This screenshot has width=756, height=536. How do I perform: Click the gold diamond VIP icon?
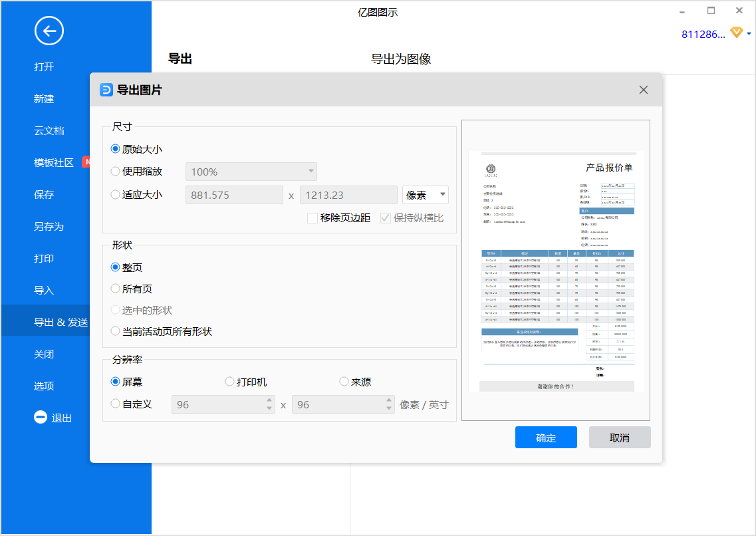click(736, 33)
